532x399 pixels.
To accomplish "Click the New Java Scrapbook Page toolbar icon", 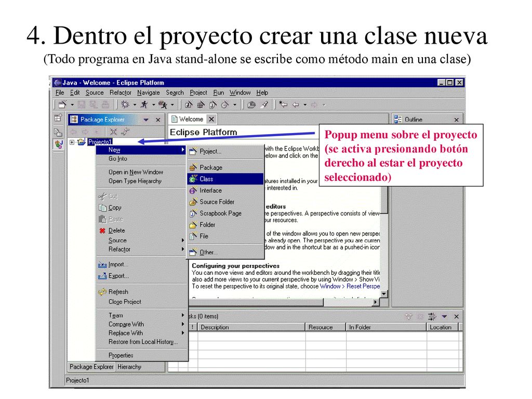I will (x=212, y=104).
